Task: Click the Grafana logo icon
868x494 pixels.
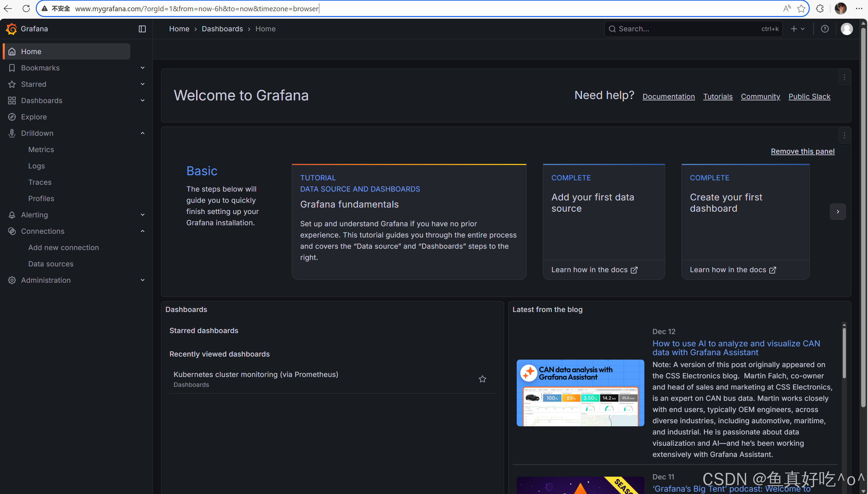Action: pos(11,29)
